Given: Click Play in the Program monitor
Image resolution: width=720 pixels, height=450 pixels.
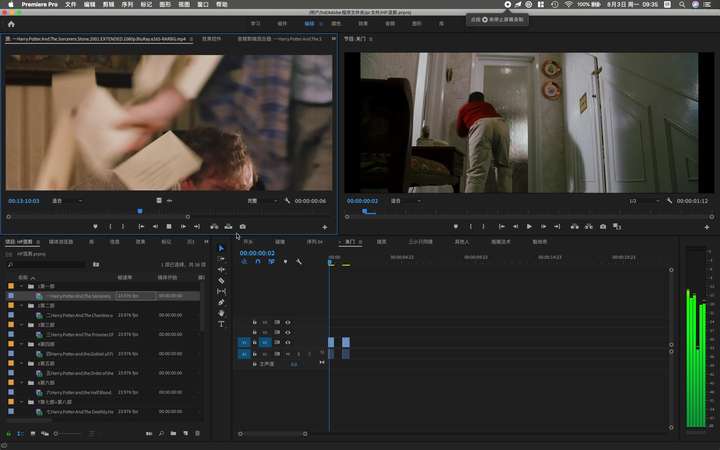Looking at the screenshot, I should tap(529, 227).
